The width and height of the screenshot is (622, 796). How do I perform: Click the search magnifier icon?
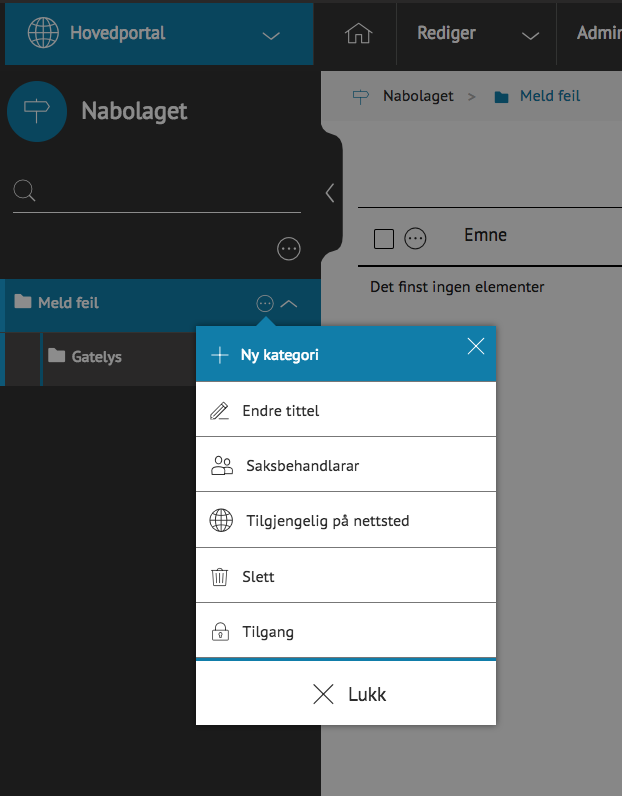[x=24, y=191]
